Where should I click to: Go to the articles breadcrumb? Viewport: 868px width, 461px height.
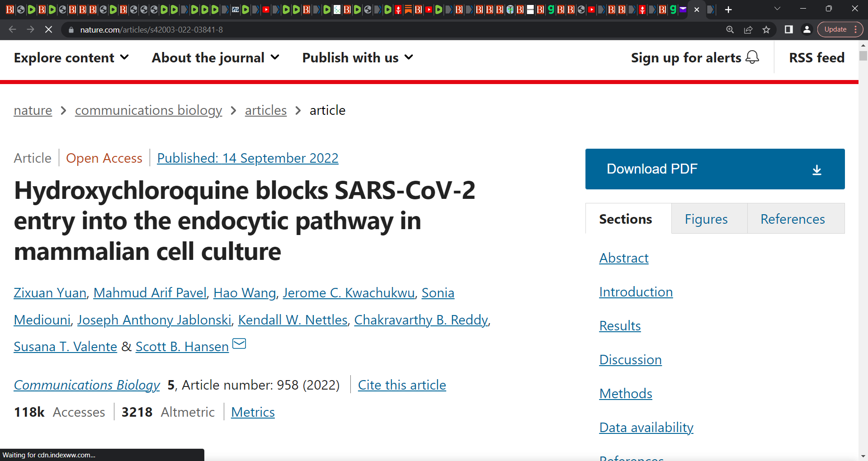(266, 110)
